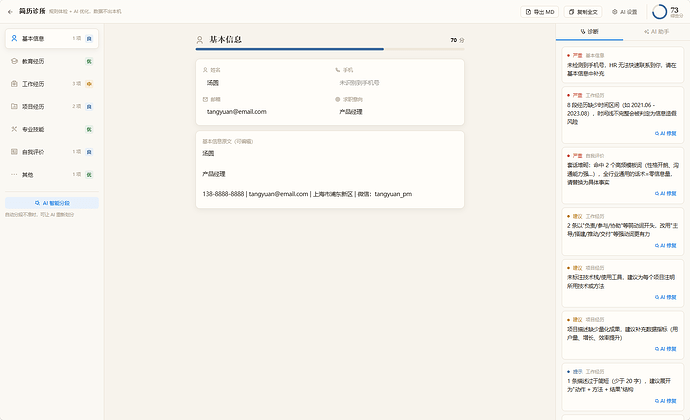690x420 pixels.
Task: Click the 2 项 count on 项目经历 row
Action: pos(77,107)
